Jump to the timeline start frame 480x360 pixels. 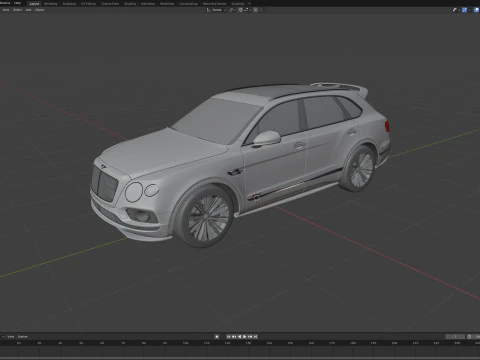pyautogui.click(x=228, y=337)
